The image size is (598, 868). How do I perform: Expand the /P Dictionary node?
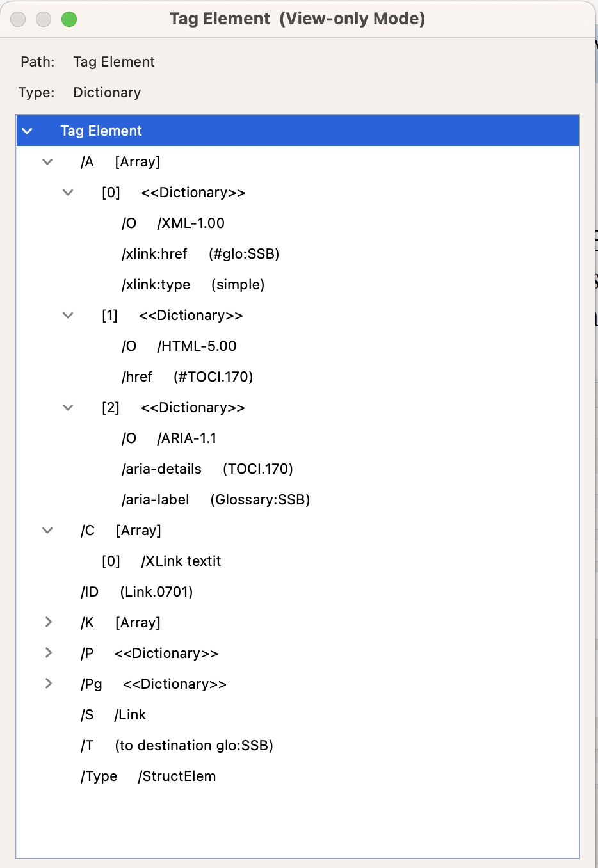click(x=48, y=653)
